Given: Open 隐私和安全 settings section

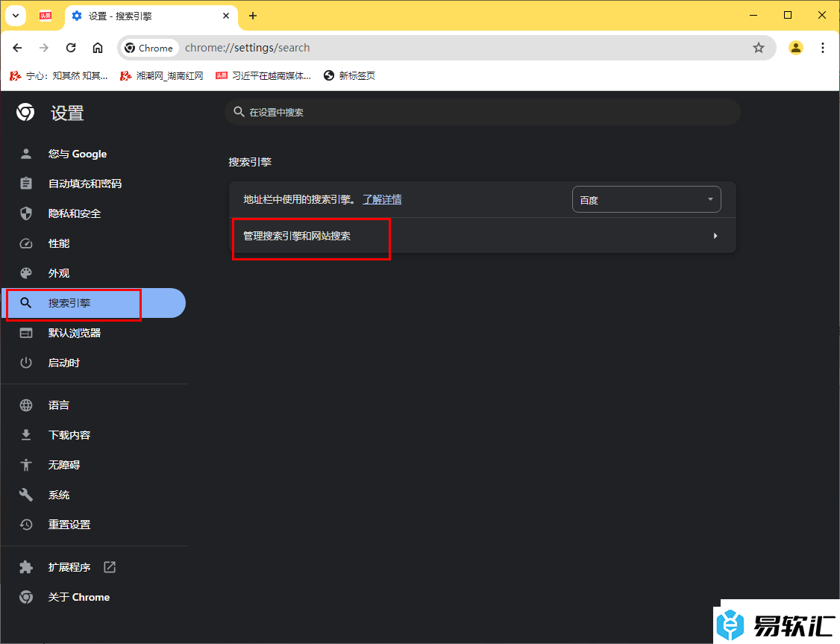Looking at the screenshot, I should (93, 213).
